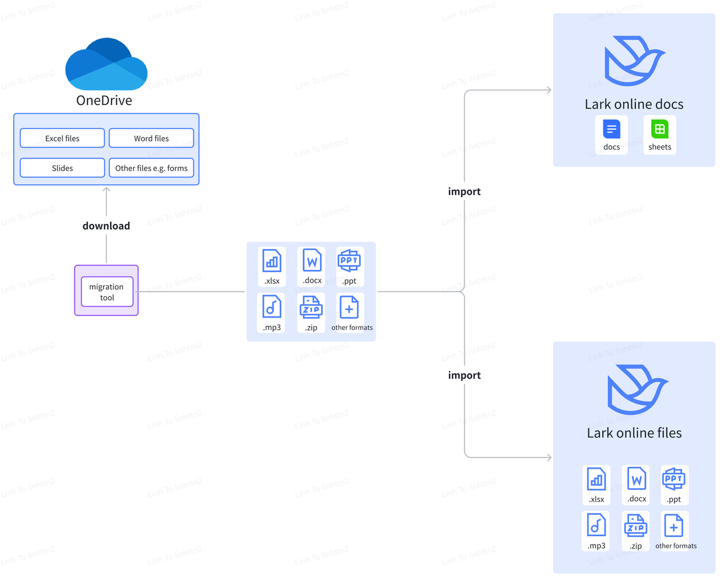728x586 pixels.
Task: Click the .xlsx icon in the migration output group
Action: pos(272,261)
